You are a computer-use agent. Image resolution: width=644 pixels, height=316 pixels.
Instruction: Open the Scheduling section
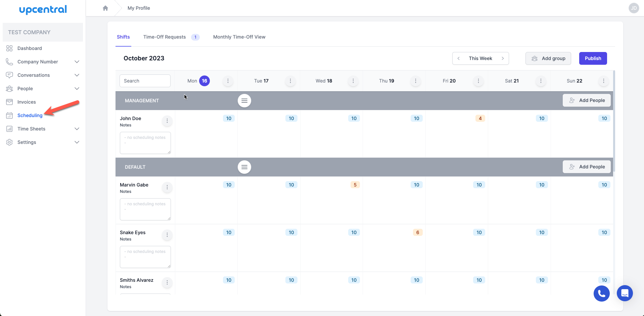(30, 115)
